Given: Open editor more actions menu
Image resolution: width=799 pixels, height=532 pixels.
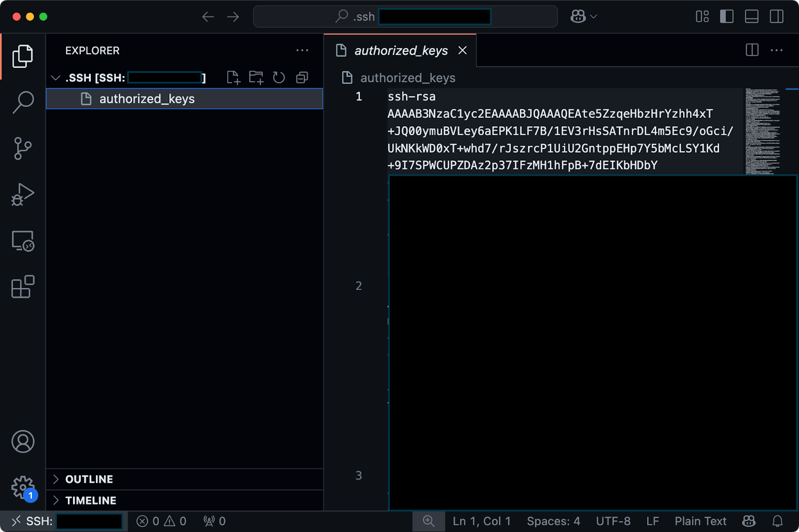Looking at the screenshot, I should pyautogui.click(x=777, y=50).
